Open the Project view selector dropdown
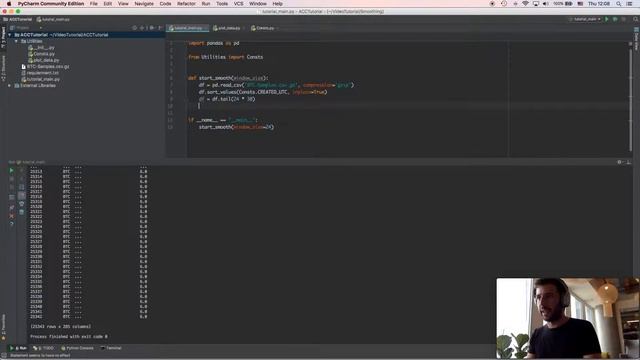 [26, 28]
